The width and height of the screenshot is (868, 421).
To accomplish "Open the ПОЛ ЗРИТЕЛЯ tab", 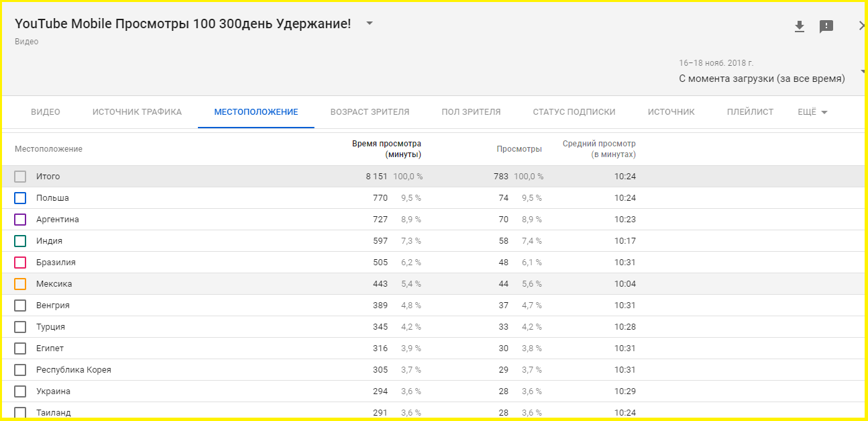I will (x=471, y=112).
